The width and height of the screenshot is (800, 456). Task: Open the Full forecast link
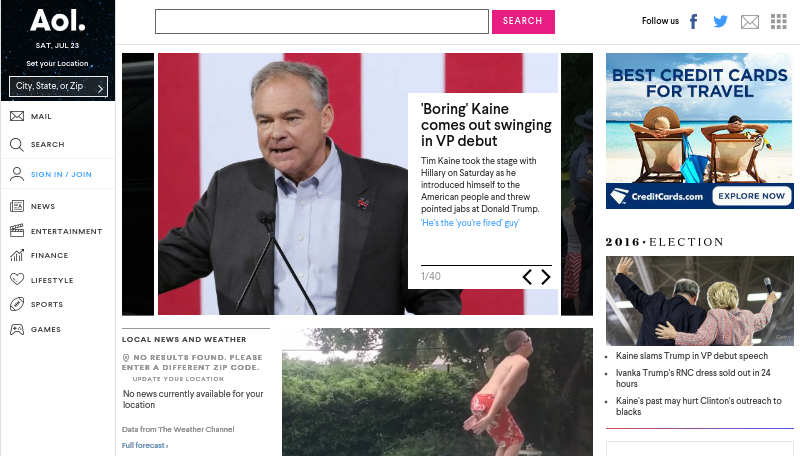point(145,445)
